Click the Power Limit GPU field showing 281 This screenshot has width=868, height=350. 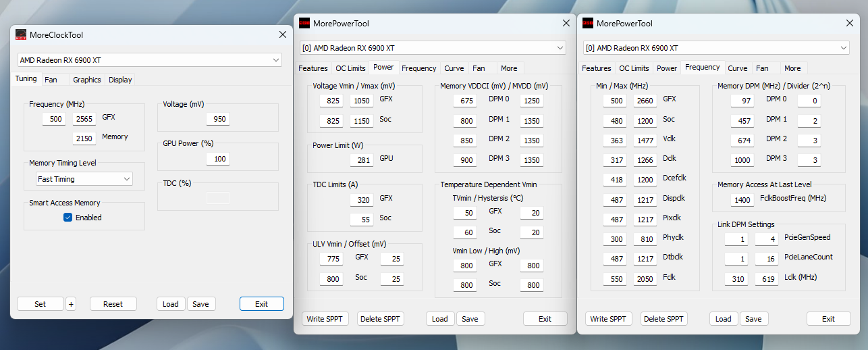(362, 160)
